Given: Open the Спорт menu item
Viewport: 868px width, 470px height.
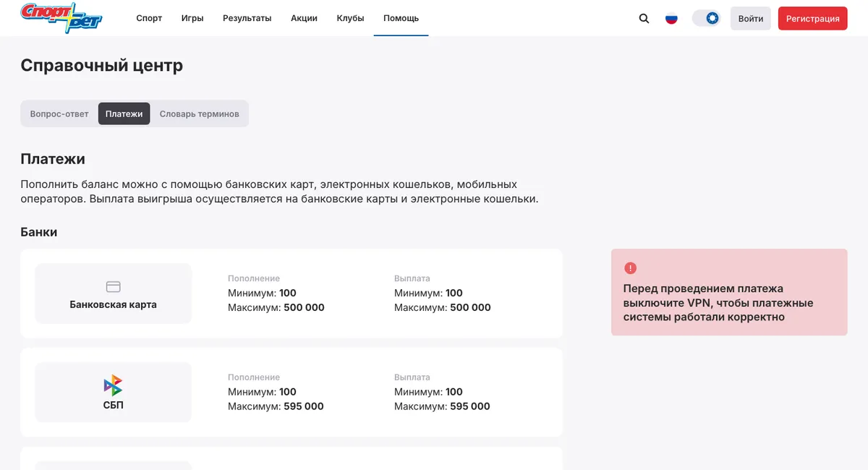Looking at the screenshot, I should click(149, 18).
